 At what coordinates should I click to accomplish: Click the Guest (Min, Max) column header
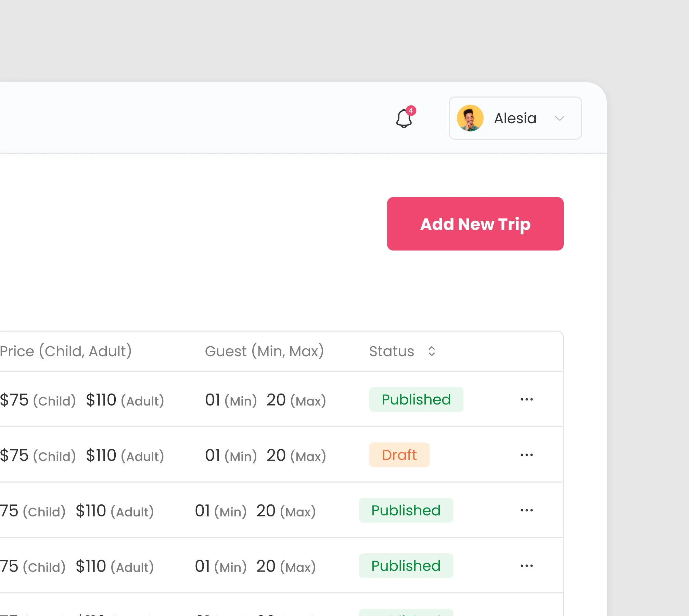[x=264, y=351]
